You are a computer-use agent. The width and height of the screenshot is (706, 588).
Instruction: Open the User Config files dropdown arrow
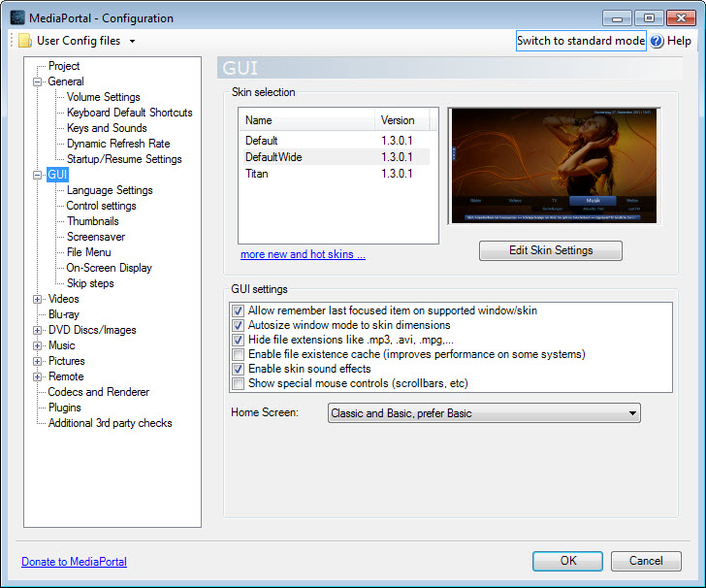click(132, 41)
